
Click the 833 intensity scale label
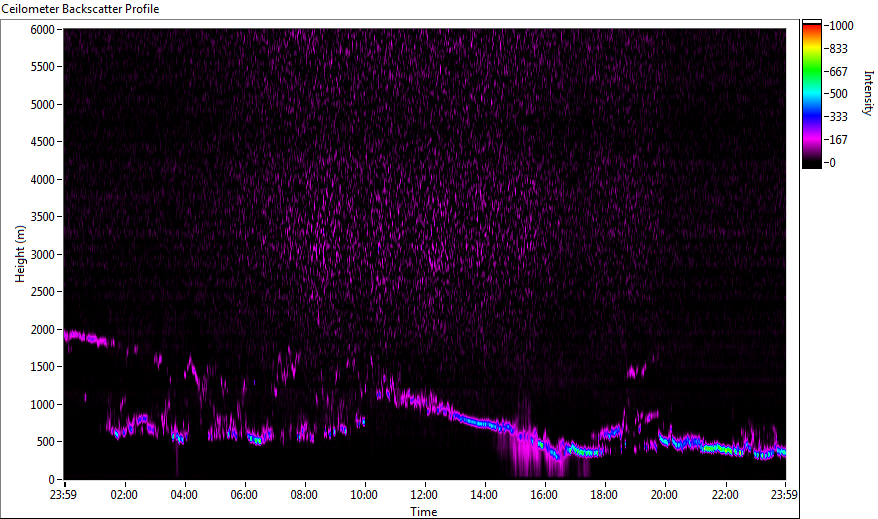(x=838, y=49)
